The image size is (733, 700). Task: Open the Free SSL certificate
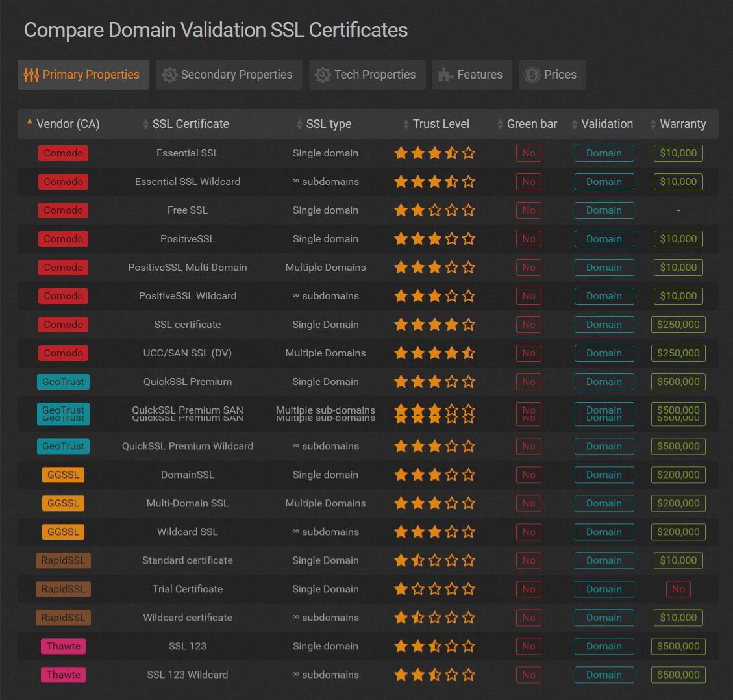point(188,210)
